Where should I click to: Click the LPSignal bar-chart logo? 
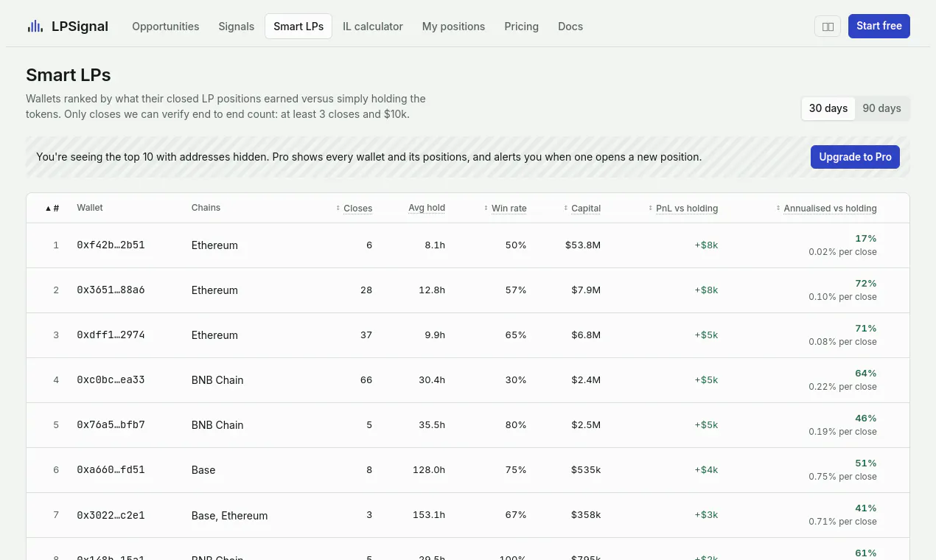[x=35, y=27]
